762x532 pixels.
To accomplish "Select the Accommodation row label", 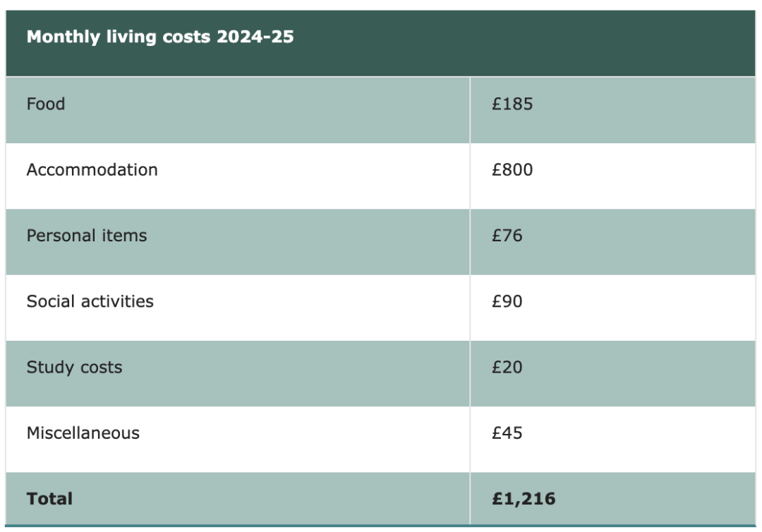I will tap(92, 169).
